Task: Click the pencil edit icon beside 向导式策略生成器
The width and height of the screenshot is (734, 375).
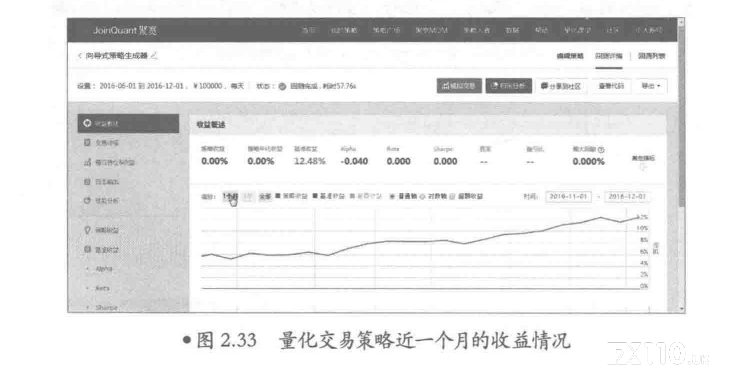Action: click(154, 56)
